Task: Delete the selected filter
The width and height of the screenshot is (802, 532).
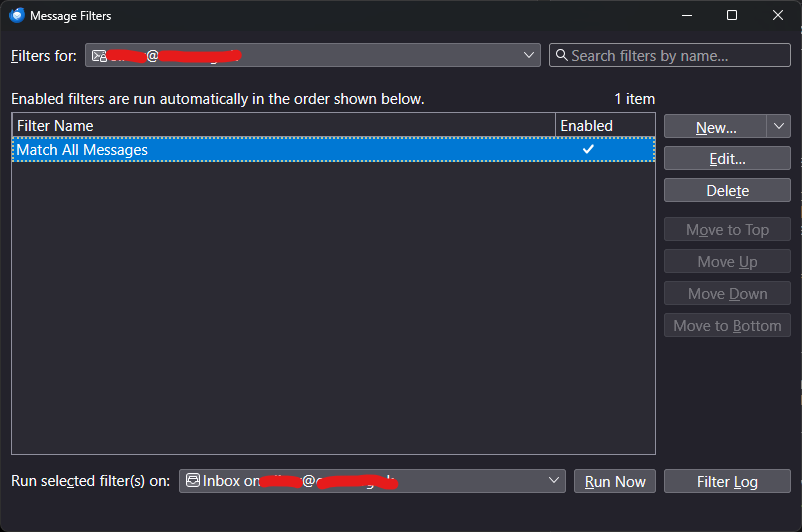Action: (727, 190)
